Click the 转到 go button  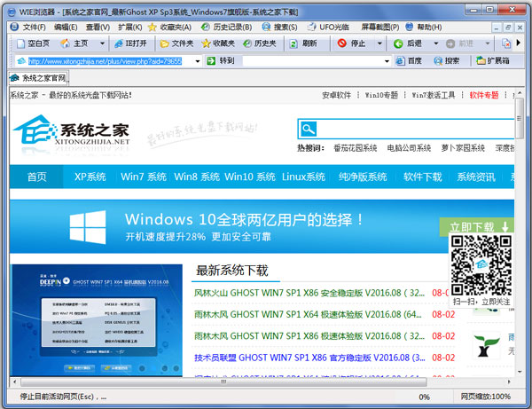[221, 60]
